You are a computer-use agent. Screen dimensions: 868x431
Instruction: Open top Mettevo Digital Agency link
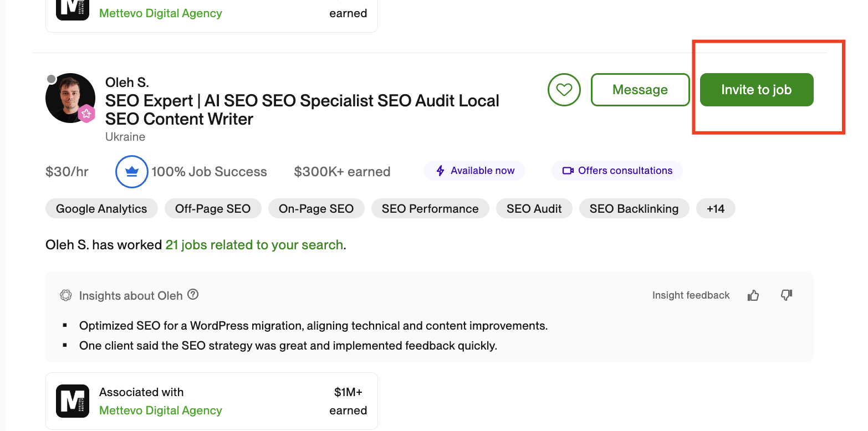point(161,13)
